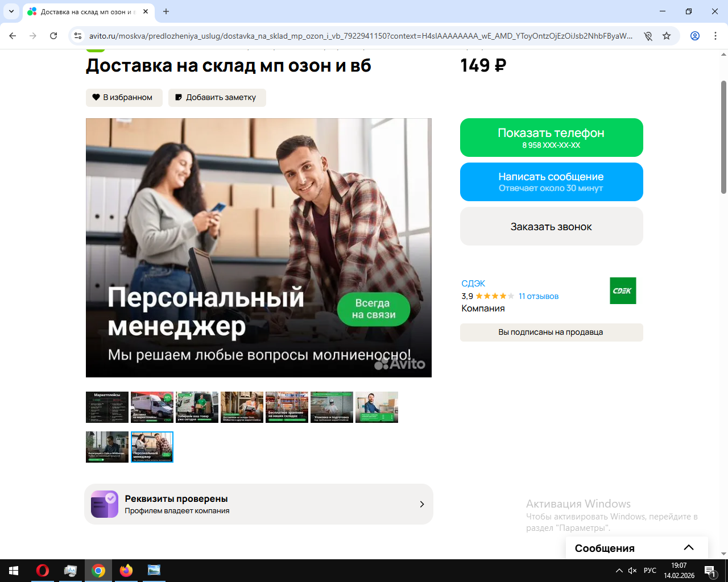Click "Добавить заметку" to add a note
This screenshot has height=582, width=728.
pyautogui.click(x=217, y=97)
